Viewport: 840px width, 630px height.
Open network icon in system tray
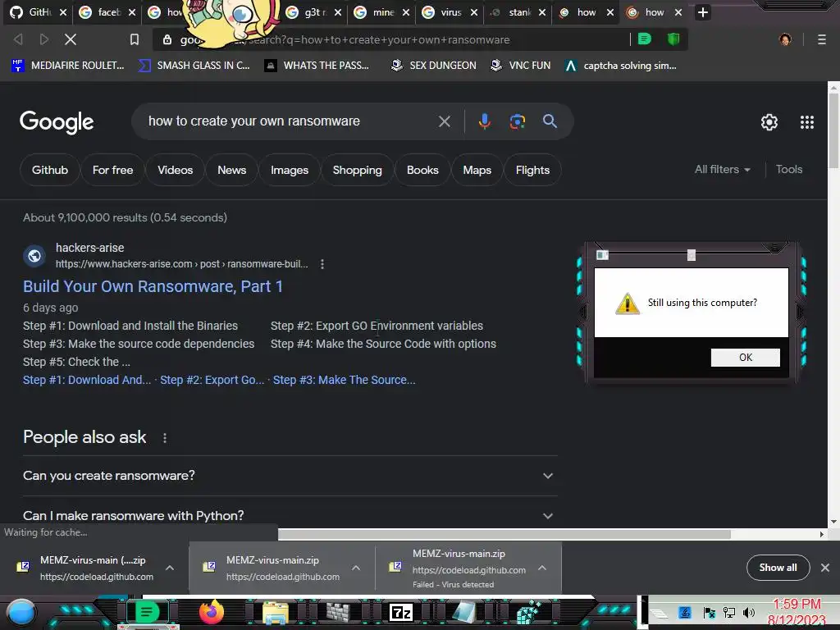click(x=728, y=612)
